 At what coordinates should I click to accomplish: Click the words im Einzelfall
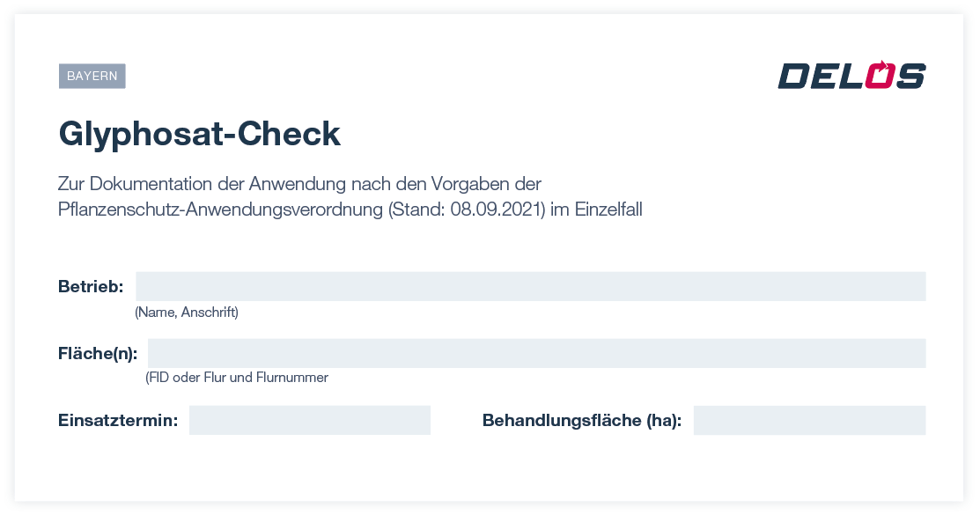[596, 209]
